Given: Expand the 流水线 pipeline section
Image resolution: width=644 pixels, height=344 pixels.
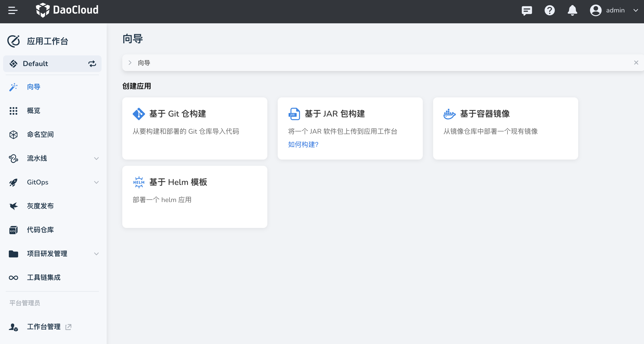Looking at the screenshot, I should (97, 159).
